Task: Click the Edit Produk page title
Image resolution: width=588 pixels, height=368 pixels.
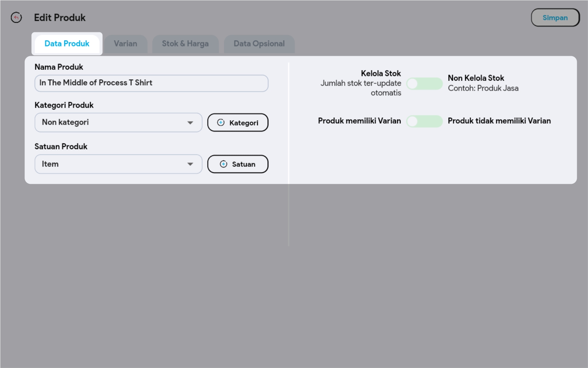Action: (60, 18)
